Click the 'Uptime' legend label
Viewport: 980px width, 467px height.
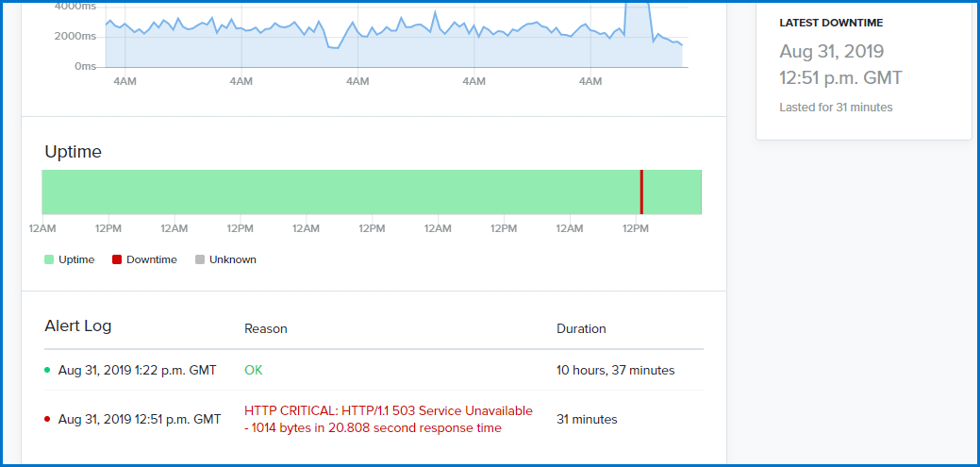[x=76, y=259]
